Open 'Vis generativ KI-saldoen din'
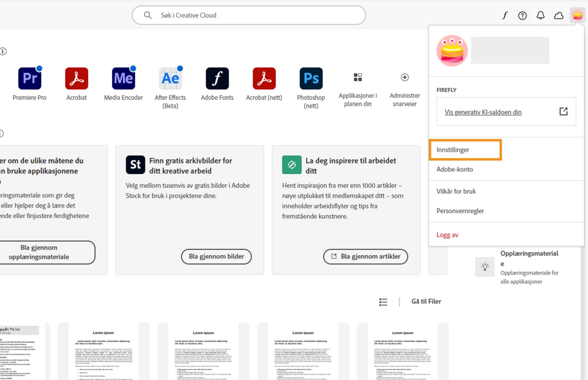 483,112
